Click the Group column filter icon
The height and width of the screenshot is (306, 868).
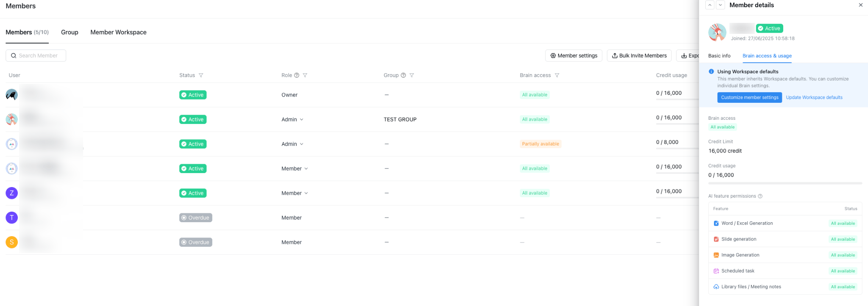click(412, 75)
